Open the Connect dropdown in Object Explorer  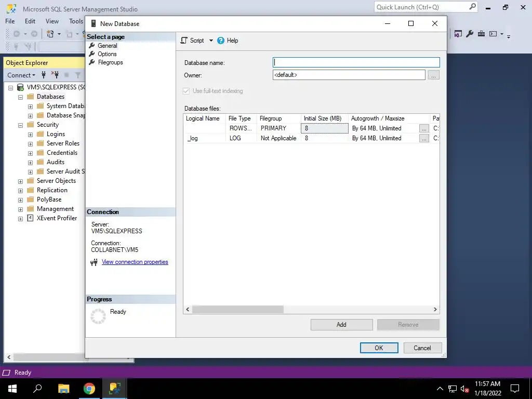pyautogui.click(x=21, y=75)
